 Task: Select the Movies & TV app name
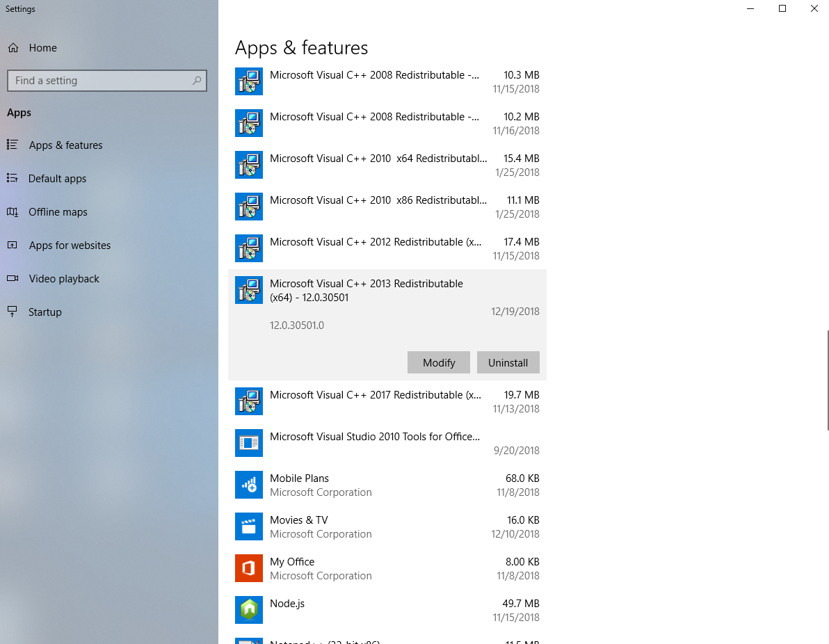click(x=299, y=520)
